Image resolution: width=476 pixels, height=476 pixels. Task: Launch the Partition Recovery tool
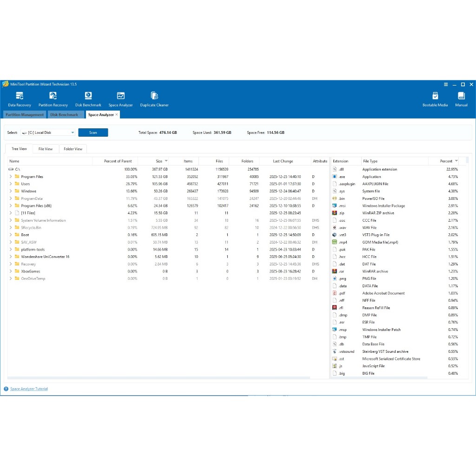coord(53,99)
